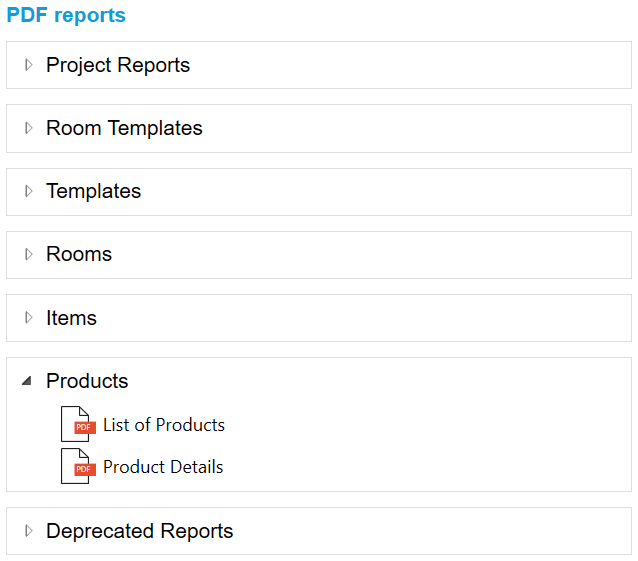Click the Rooms section title

point(79,254)
